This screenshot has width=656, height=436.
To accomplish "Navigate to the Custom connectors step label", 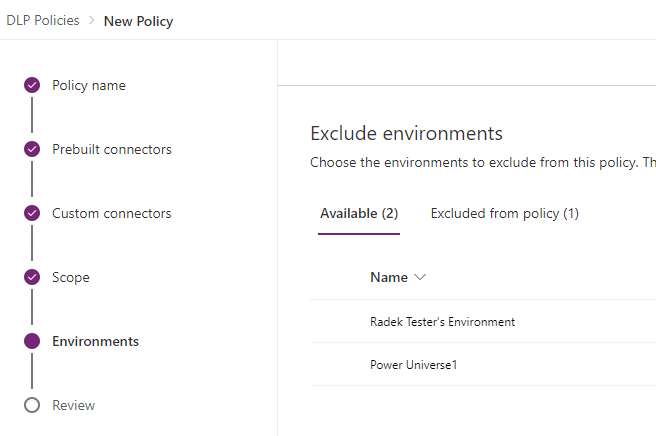I will click(112, 213).
